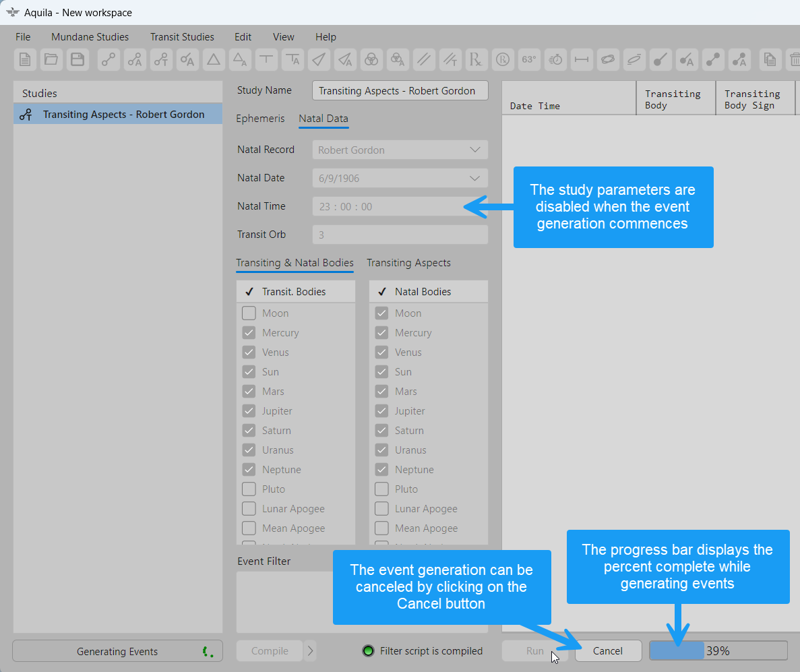Select the T-bar with A toolbar icon
Screen dimensions: 800x672
[293, 60]
